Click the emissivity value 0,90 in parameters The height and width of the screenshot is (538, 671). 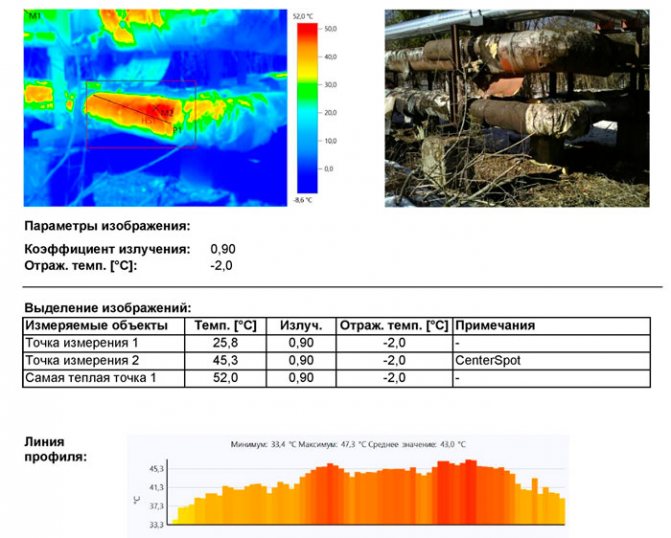click(x=223, y=247)
